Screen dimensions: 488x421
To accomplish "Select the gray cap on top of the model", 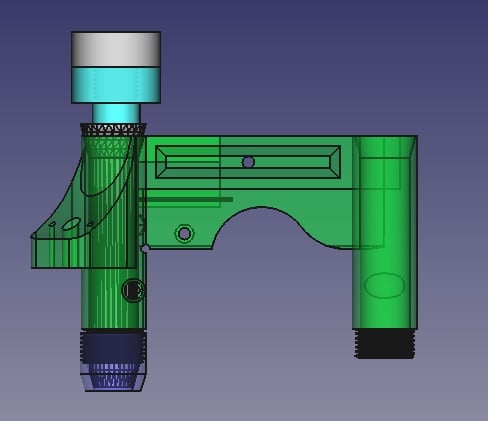I will pyautogui.click(x=116, y=49).
